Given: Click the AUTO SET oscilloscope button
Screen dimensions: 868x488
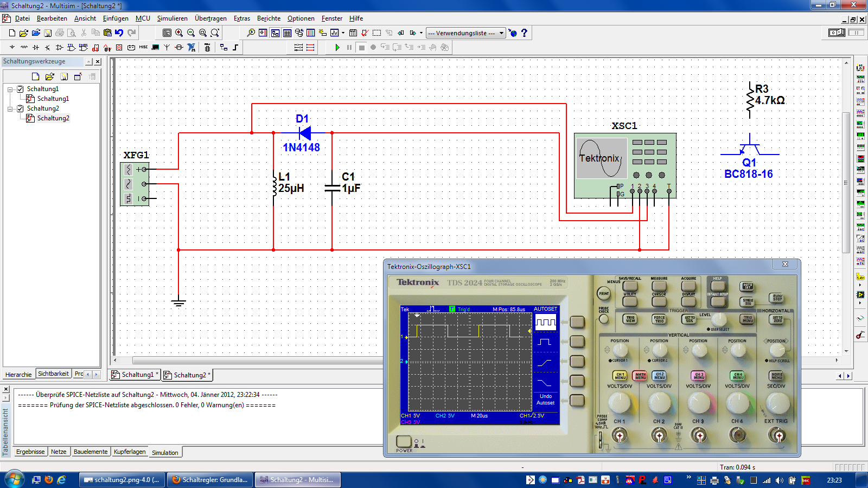Looking at the screenshot, I should [x=748, y=286].
